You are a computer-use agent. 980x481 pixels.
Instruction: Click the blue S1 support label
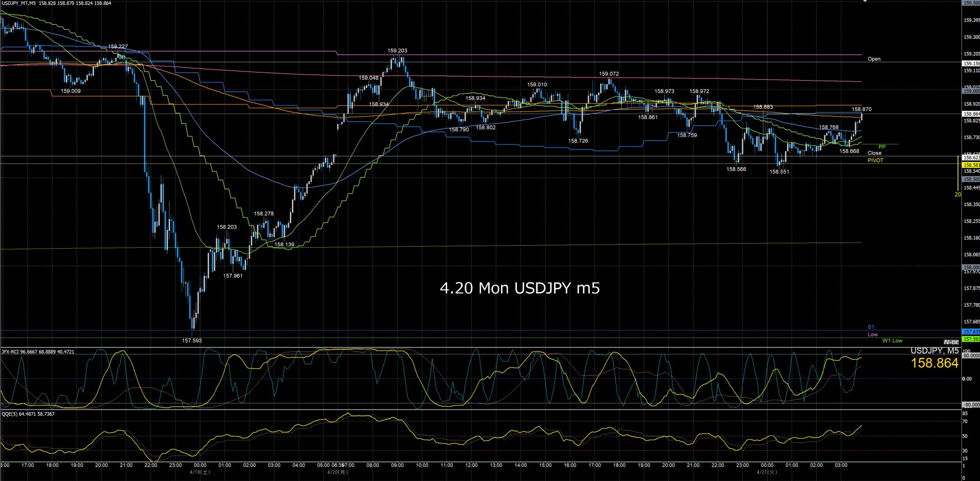pyautogui.click(x=871, y=327)
